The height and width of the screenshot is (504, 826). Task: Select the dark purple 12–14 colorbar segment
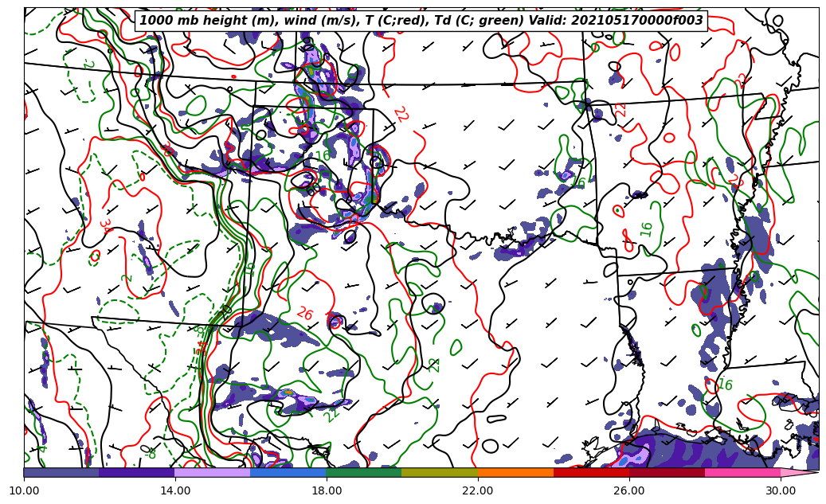coord(137,472)
